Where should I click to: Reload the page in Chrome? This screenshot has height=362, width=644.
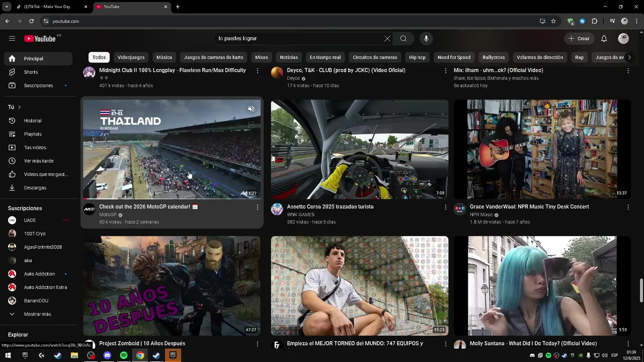click(31, 21)
